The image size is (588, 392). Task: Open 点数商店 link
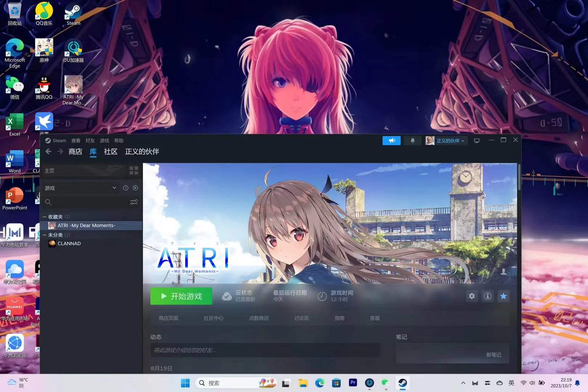259,318
